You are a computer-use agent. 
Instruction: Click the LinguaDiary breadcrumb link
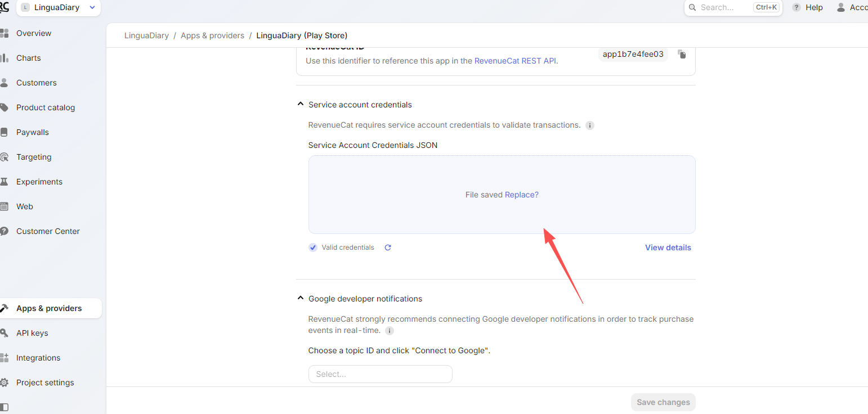(146, 35)
